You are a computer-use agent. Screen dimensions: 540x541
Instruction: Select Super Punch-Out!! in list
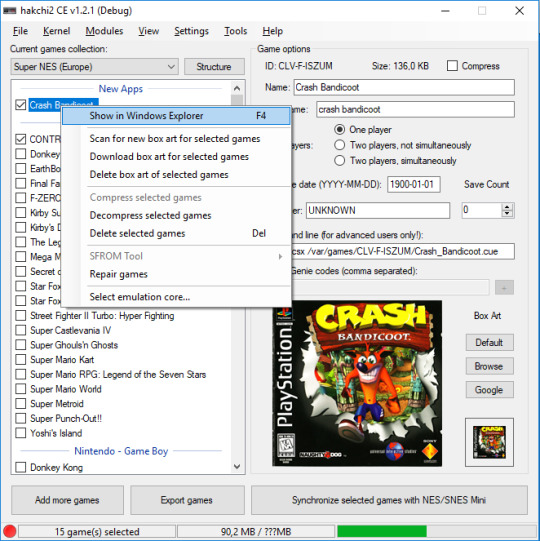[66, 418]
